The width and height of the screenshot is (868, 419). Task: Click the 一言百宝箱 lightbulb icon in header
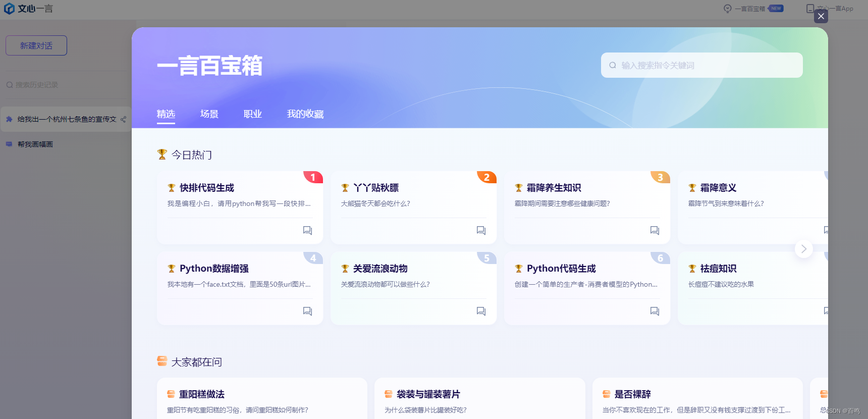click(x=727, y=9)
